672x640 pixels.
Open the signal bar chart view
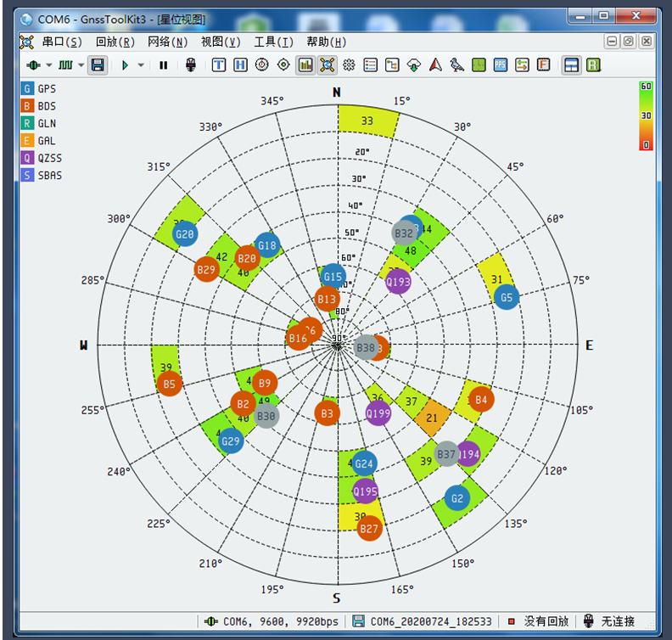(x=305, y=65)
